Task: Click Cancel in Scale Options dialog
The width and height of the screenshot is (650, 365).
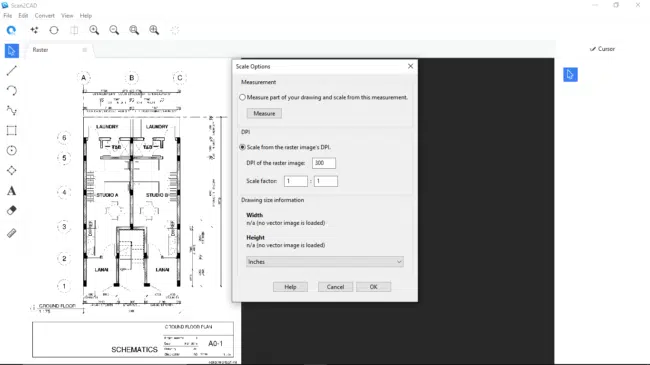Action: (x=335, y=287)
